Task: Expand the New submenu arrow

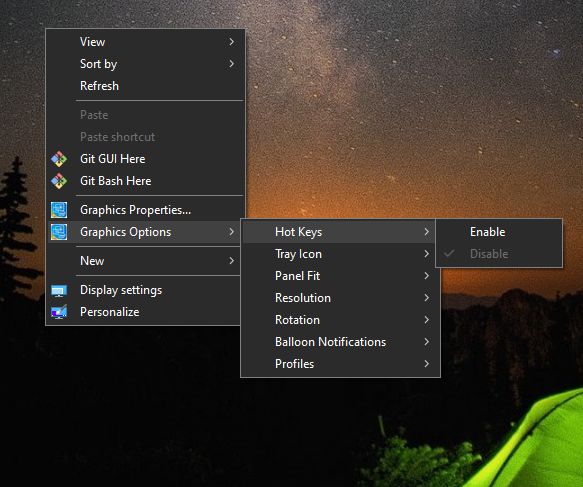Action: click(x=232, y=261)
